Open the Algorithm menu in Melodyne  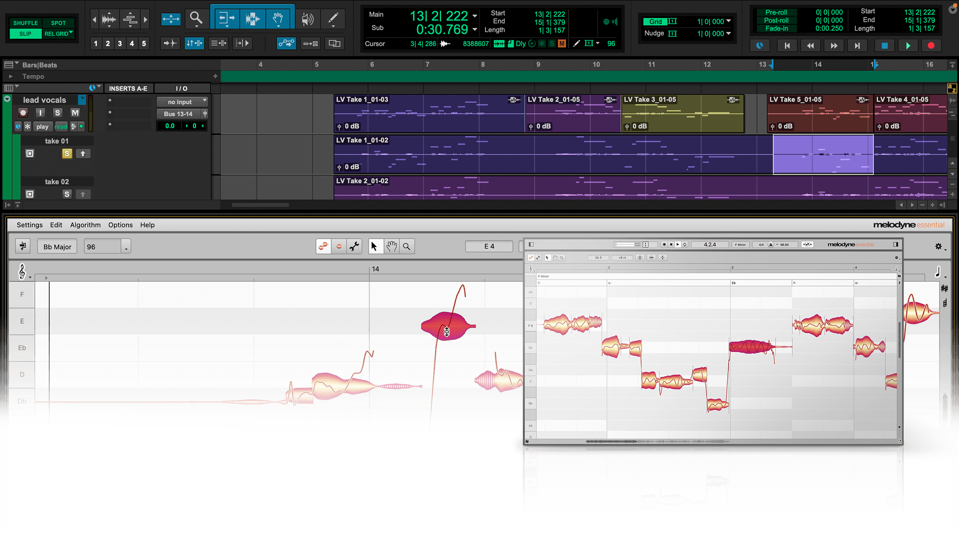(85, 225)
